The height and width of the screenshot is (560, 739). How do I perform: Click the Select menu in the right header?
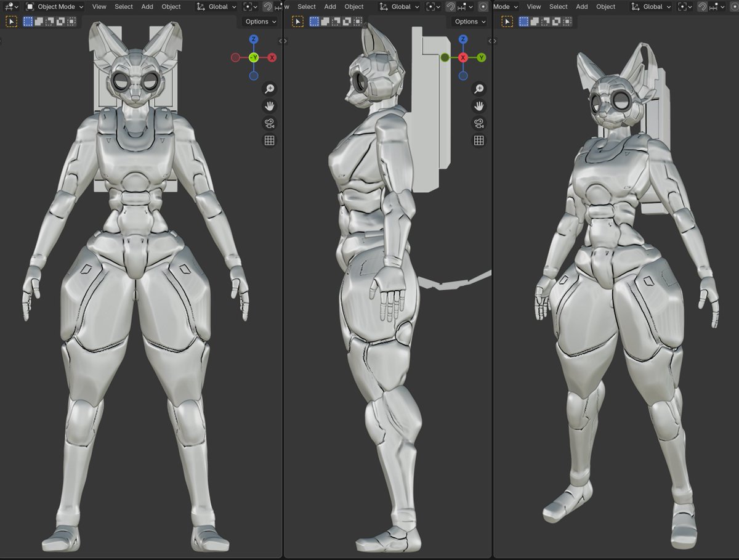[x=558, y=7]
